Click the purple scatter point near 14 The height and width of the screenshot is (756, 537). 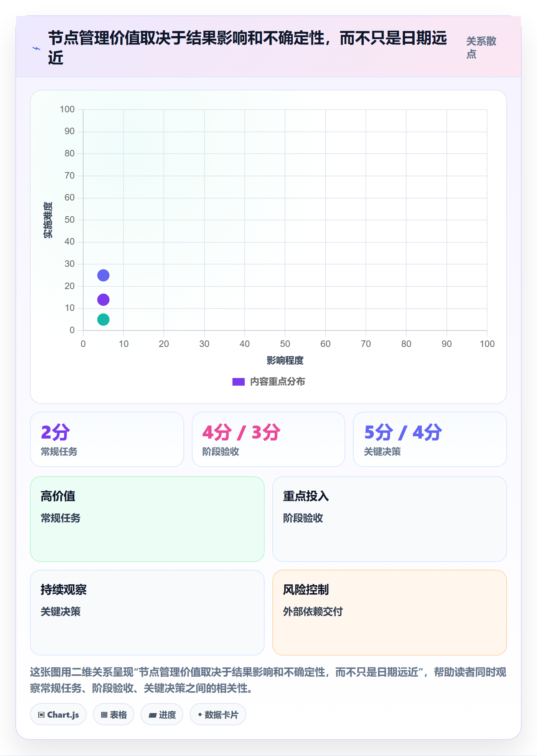(x=103, y=299)
